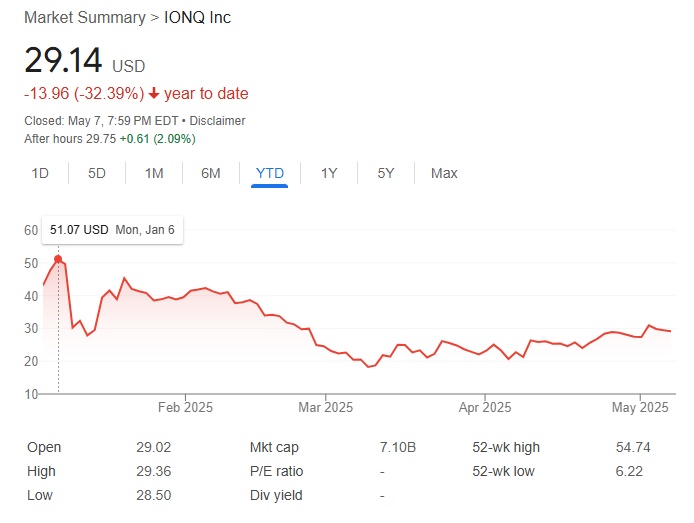
Task: Show the 6M price chart
Action: 211,173
